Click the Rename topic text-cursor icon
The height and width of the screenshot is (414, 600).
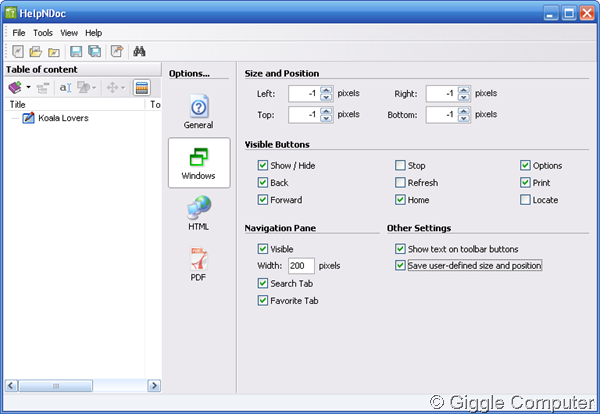(65, 88)
